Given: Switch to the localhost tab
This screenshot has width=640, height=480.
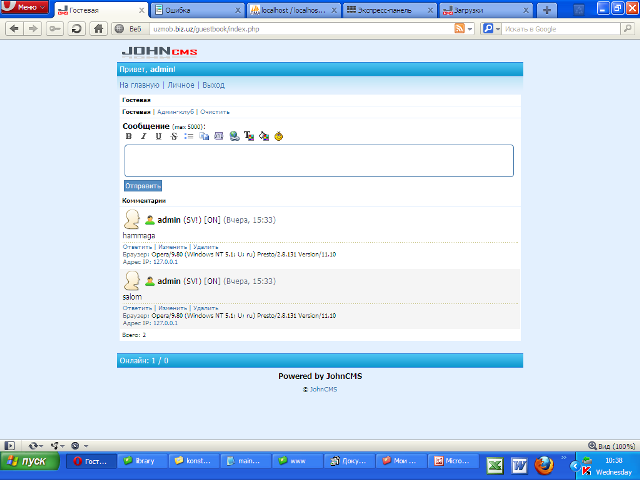Looking at the screenshot, I should pos(293,10).
